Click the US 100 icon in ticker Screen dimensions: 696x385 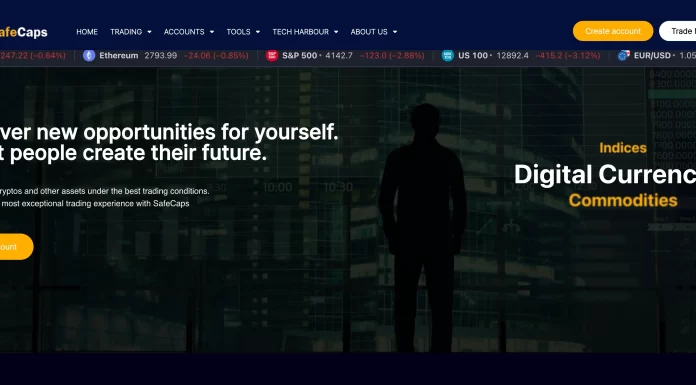click(x=448, y=56)
